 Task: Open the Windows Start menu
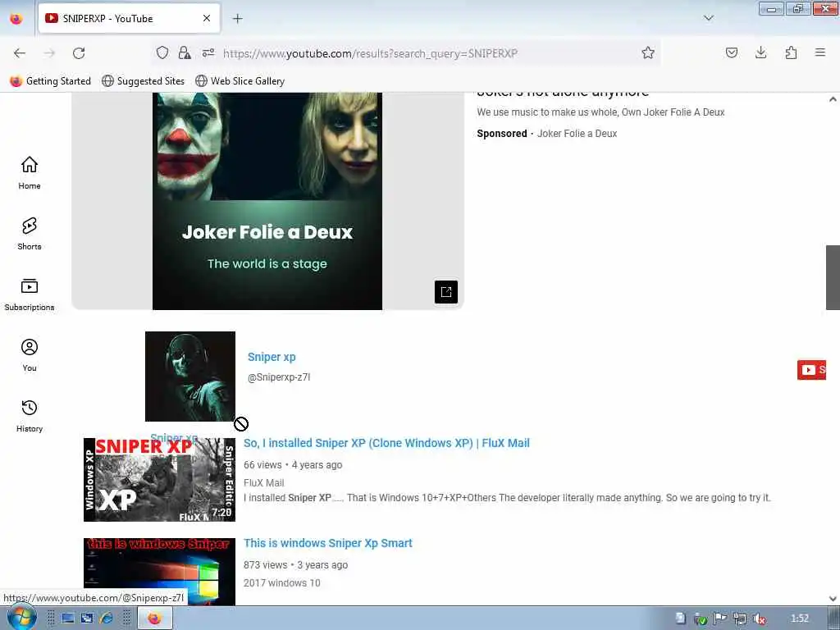pyautogui.click(x=21, y=618)
